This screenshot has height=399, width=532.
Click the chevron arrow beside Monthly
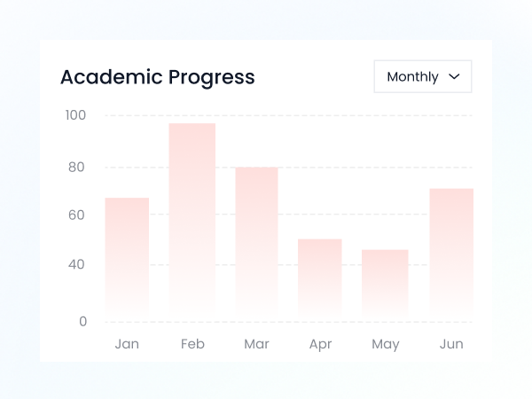(x=454, y=77)
